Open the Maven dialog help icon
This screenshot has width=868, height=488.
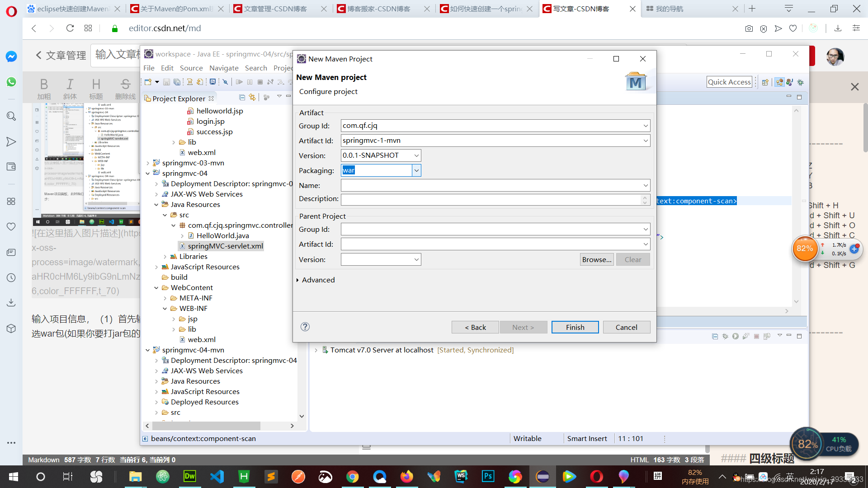[305, 327]
